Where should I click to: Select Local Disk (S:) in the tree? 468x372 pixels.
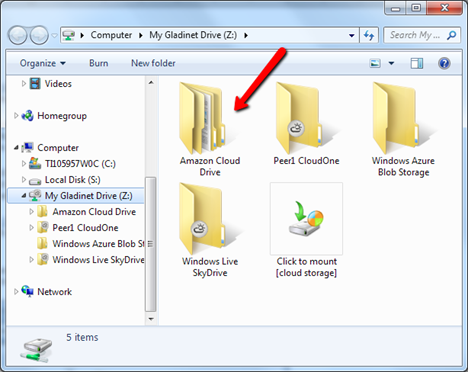pyautogui.click(x=72, y=180)
